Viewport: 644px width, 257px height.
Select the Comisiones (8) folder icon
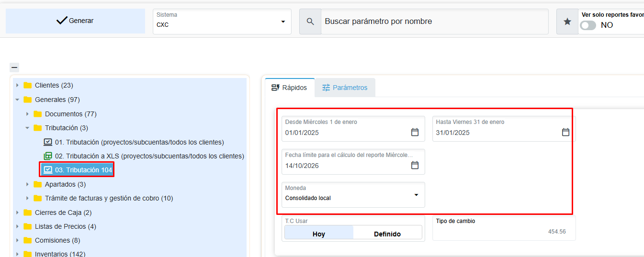click(x=28, y=240)
